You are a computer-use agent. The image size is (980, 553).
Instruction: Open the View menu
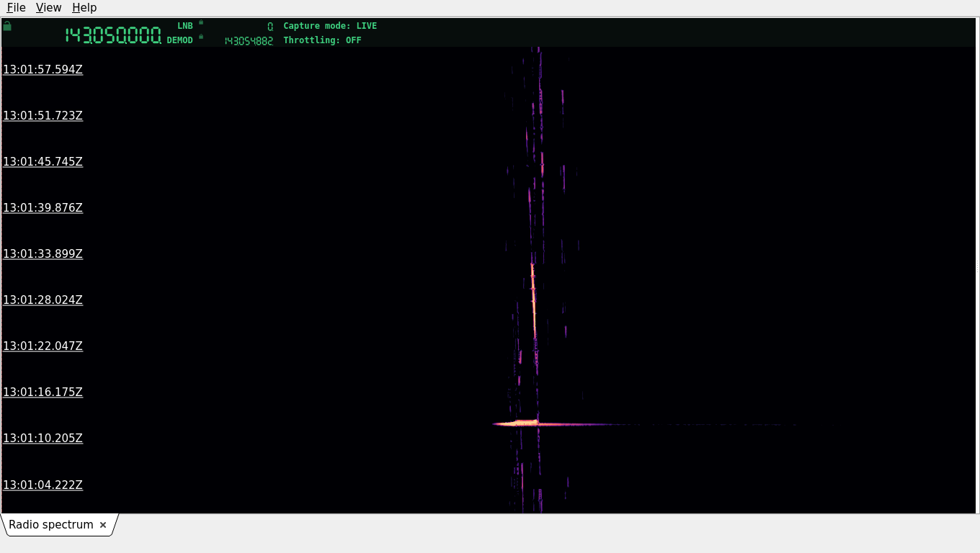pos(48,7)
